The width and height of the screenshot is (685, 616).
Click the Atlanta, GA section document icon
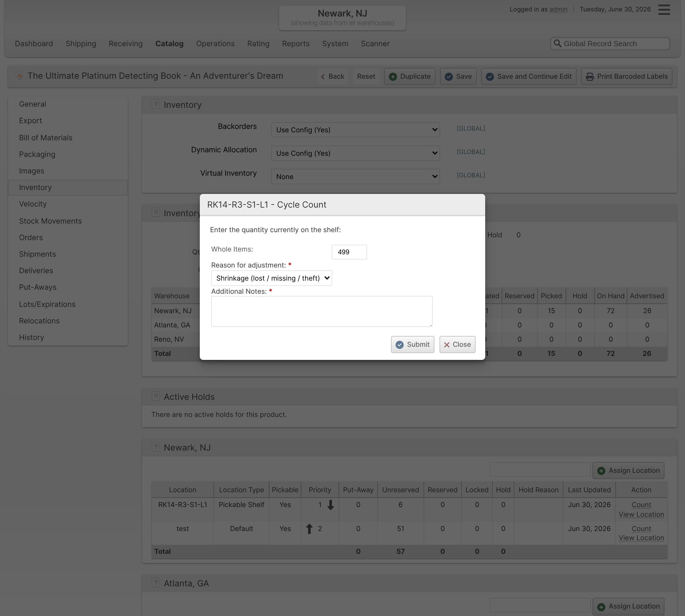[x=156, y=583]
